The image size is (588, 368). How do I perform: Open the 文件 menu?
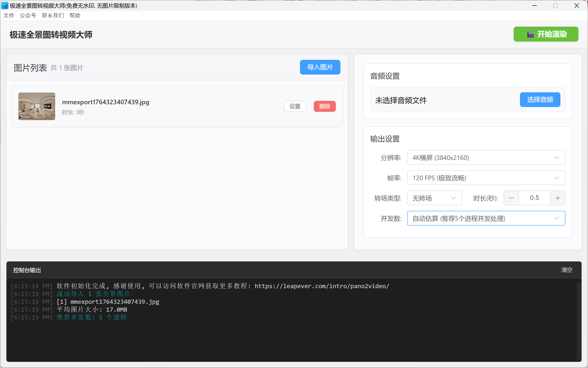coord(9,16)
